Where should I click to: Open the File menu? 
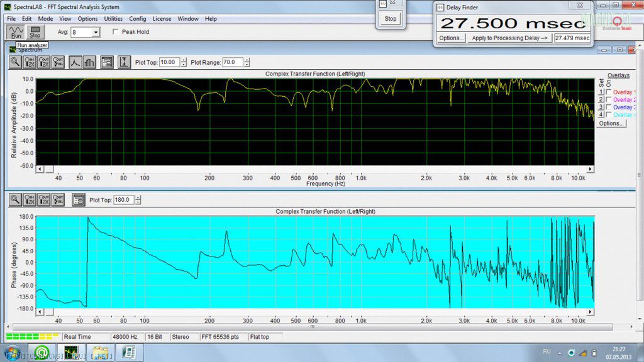tap(11, 19)
